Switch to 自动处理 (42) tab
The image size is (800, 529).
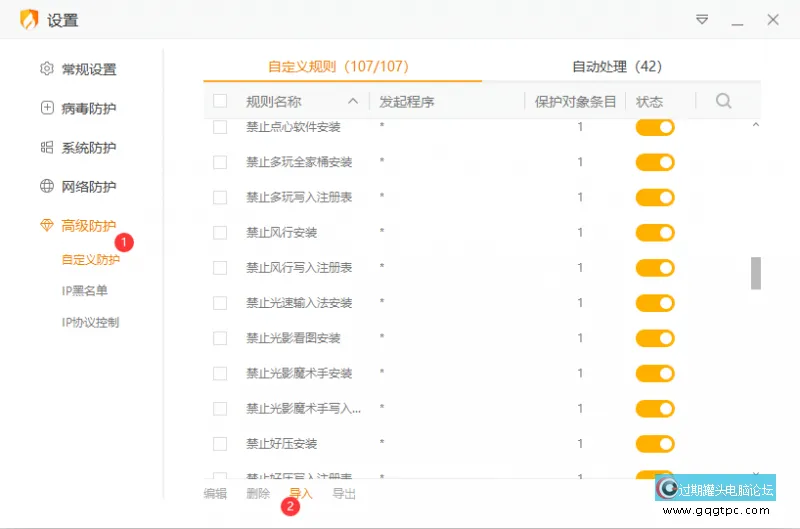pyautogui.click(x=617, y=66)
